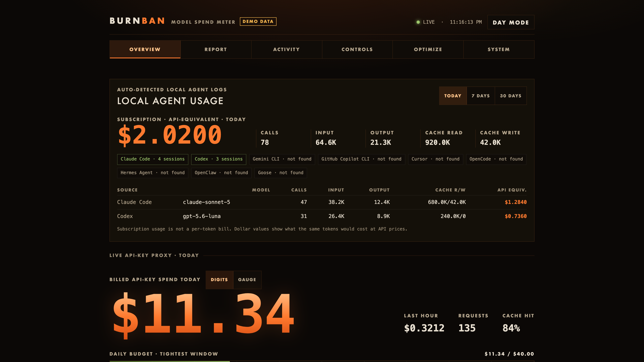
Task: Click the Gemini CLI not found chip
Action: (x=282, y=159)
